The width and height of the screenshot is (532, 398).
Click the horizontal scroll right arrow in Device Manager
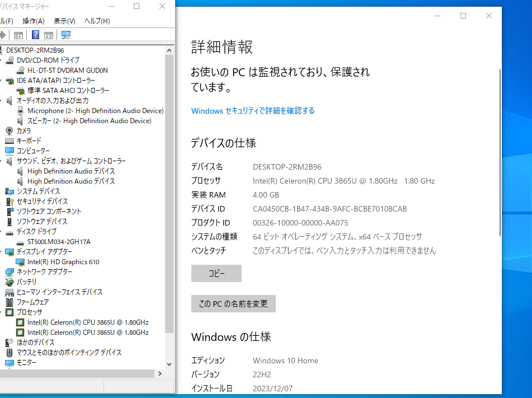pyautogui.click(x=160, y=373)
